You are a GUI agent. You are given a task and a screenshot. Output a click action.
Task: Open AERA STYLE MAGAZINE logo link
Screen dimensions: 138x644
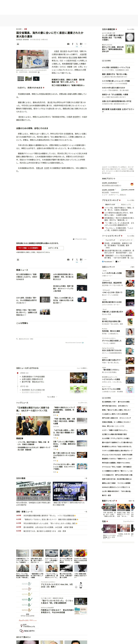click(28, 615)
